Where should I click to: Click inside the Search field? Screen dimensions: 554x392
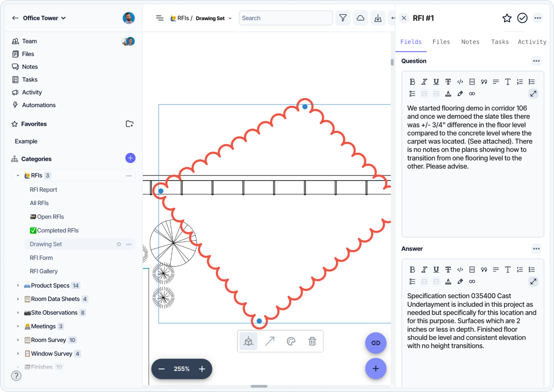[286, 18]
